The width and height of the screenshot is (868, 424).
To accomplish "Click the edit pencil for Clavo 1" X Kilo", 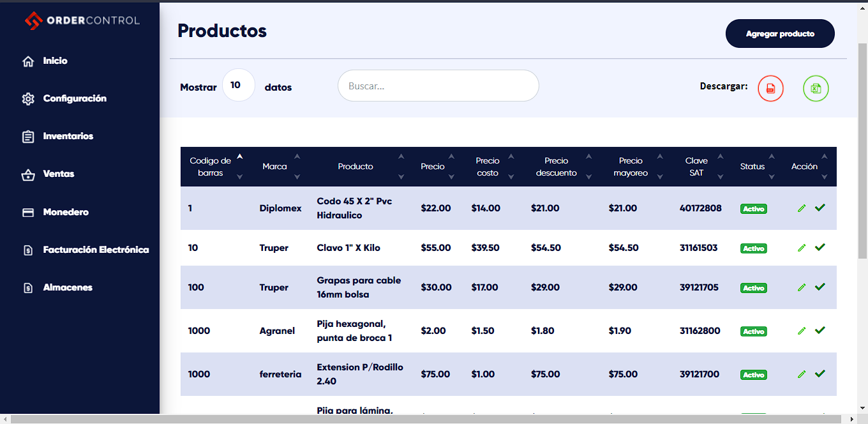I will [802, 248].
